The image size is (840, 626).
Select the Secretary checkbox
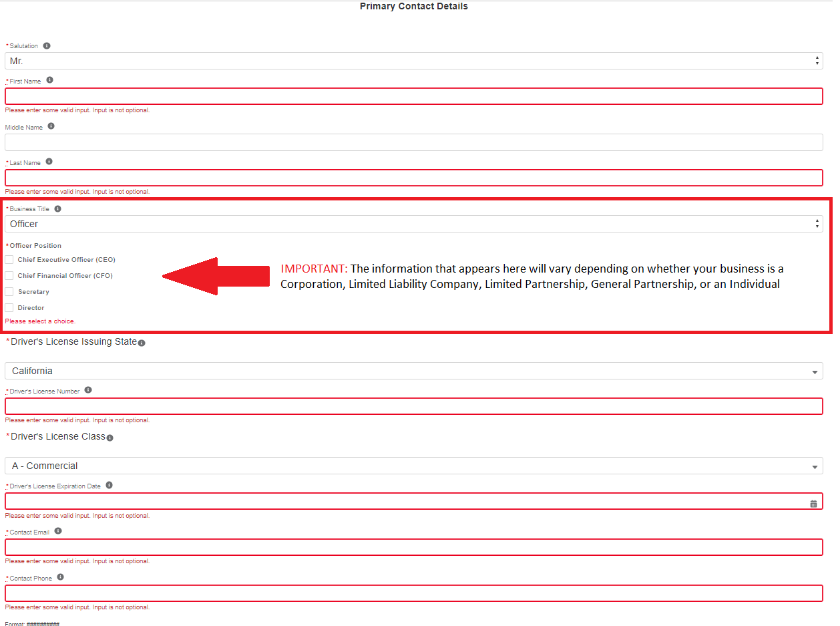click(9, 291)
